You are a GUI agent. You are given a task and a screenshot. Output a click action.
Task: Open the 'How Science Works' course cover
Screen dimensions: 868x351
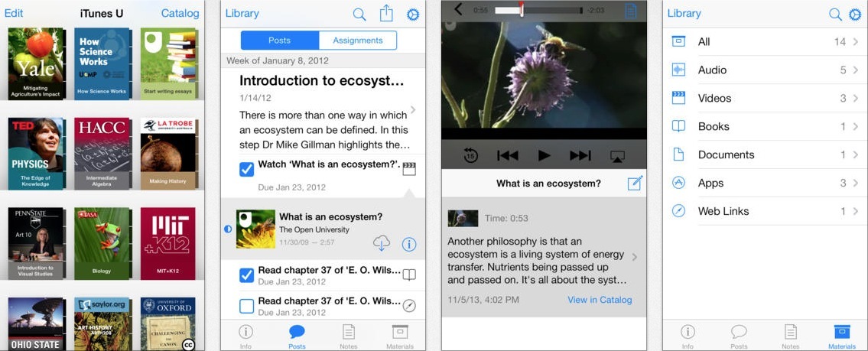[102, 63]
